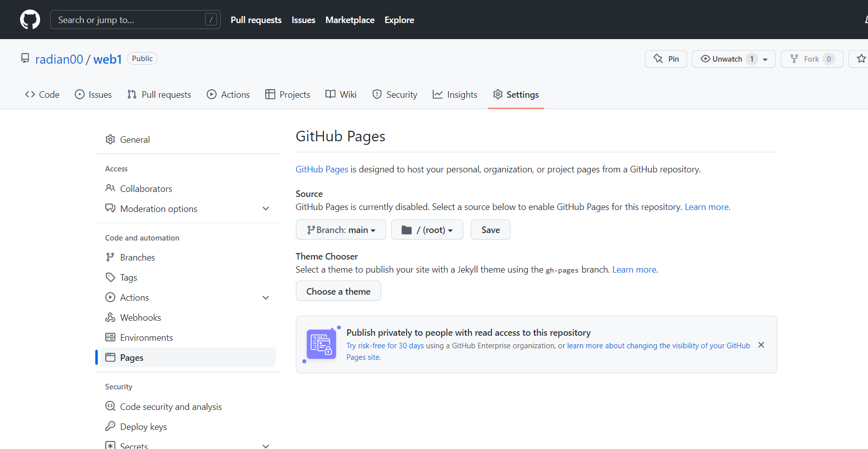
Task: Open Webhooks settings
Action: [188, 317]
